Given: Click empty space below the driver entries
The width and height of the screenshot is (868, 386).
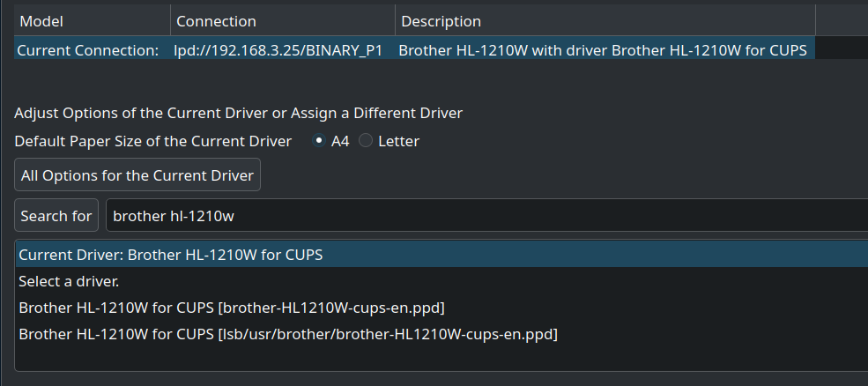Looking at the screenshot, I should (x=441, y=360).
